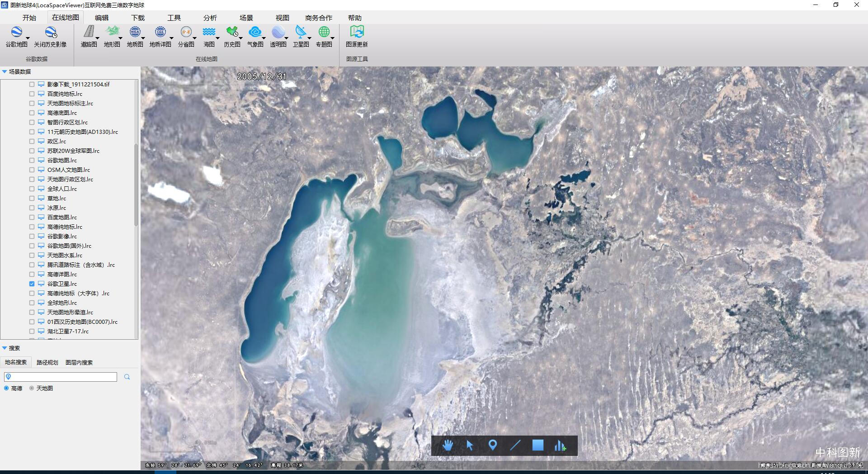The height and width of the screenshot is (474, 868).
Task: Select the 地名搜索 search tab
Action: coord(16,362)
